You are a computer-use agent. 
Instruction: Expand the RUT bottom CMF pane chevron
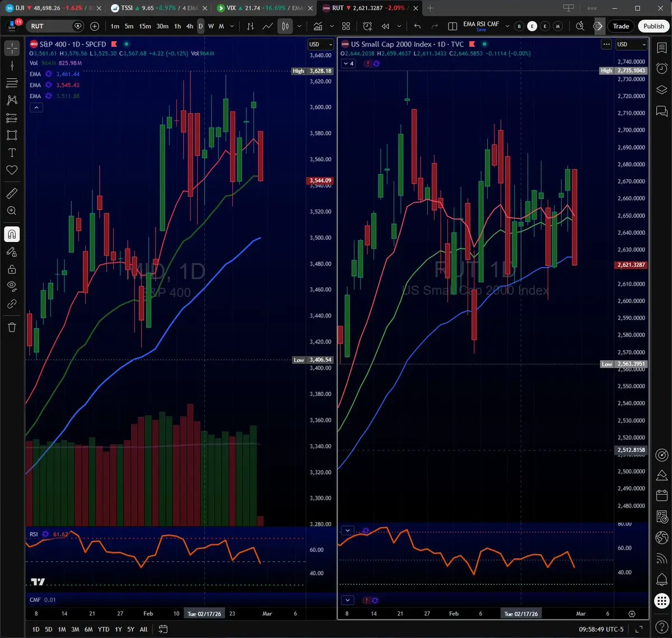point(347,600)
